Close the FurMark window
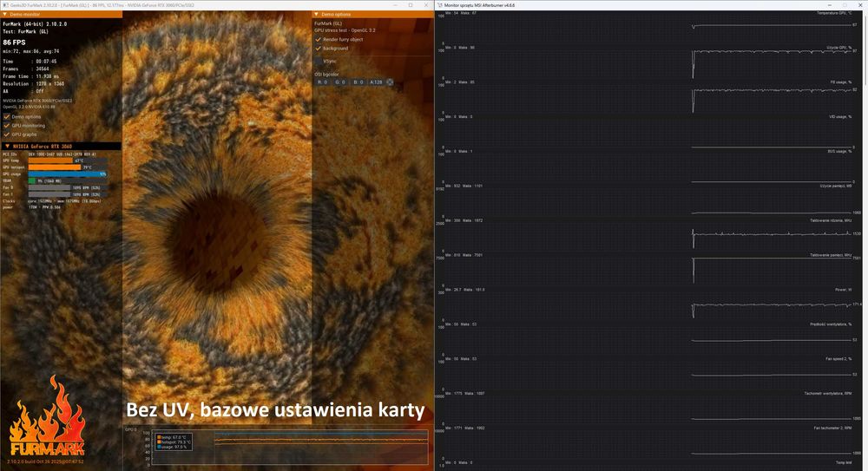Viewport: 868px width, 471px height. point(426,5)
